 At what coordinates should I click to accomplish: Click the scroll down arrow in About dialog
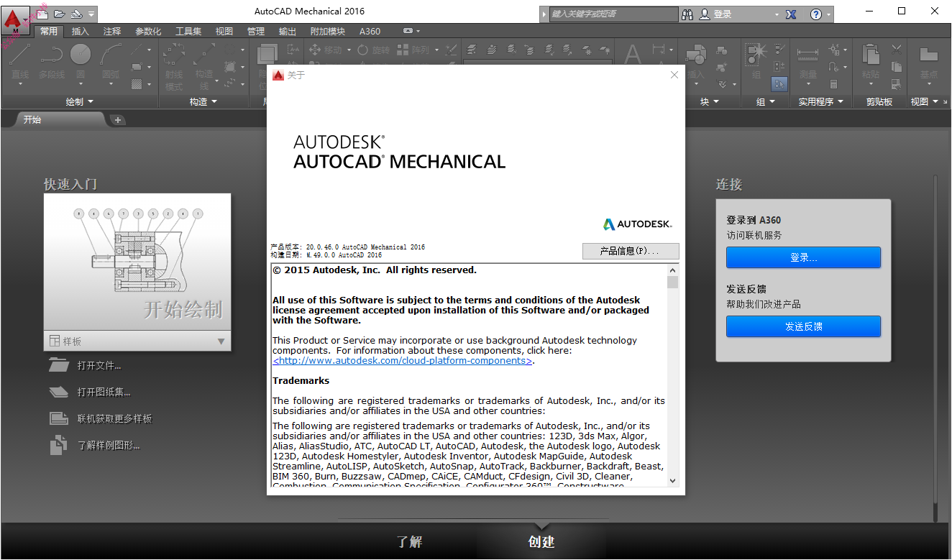tap(672, 480)
